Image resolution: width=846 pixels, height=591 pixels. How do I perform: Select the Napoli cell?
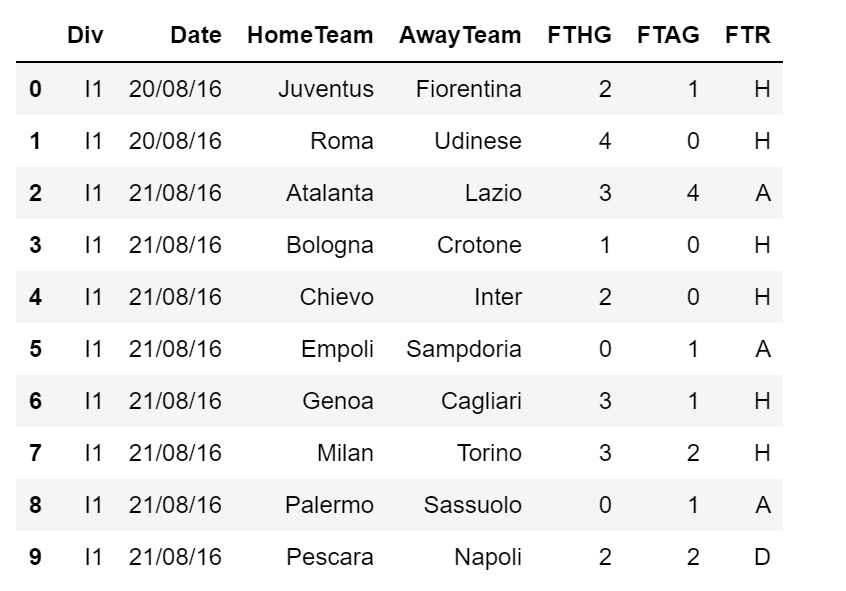click(x=488, y=557)
